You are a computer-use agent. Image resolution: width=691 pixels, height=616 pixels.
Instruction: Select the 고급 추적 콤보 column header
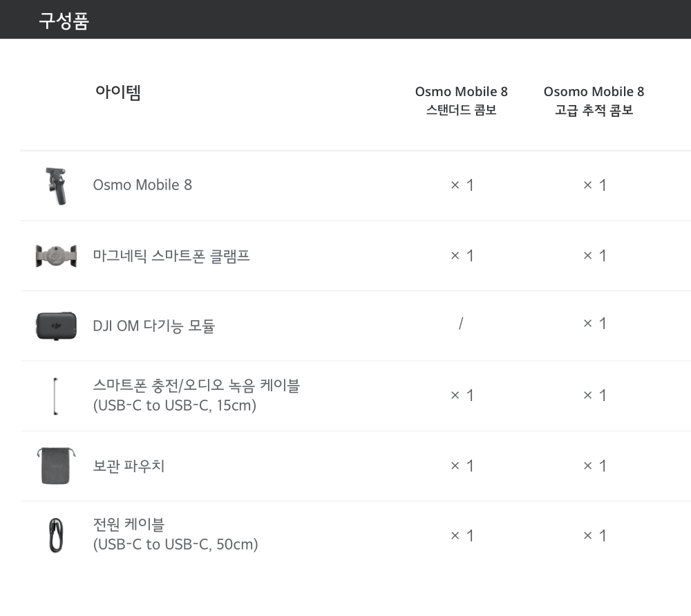594,101
